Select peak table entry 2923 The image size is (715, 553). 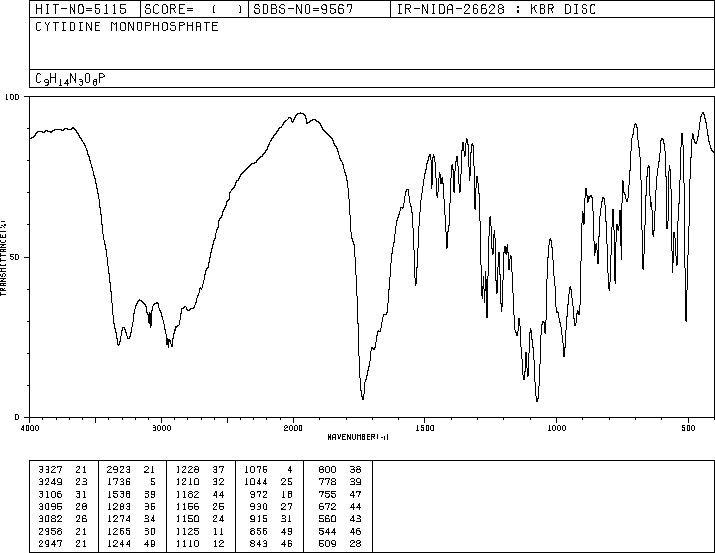pos(119,469)
